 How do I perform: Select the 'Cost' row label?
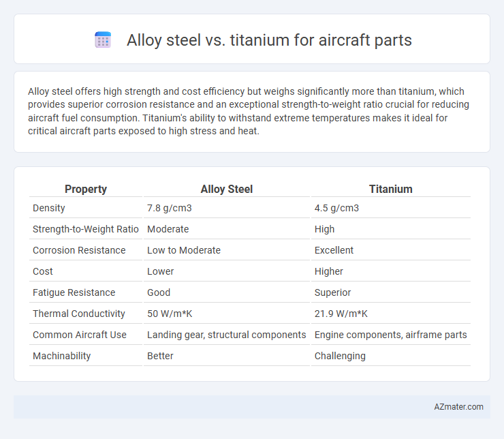tap(43, 271)
